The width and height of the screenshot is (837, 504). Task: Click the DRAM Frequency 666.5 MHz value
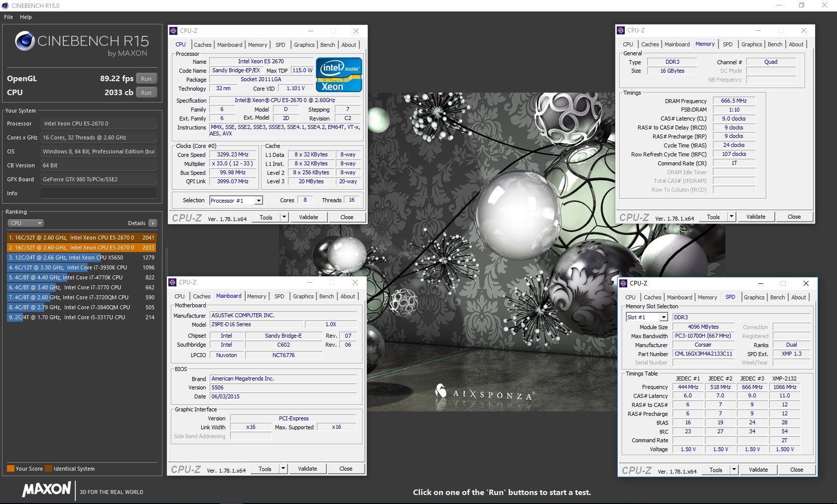734,101
